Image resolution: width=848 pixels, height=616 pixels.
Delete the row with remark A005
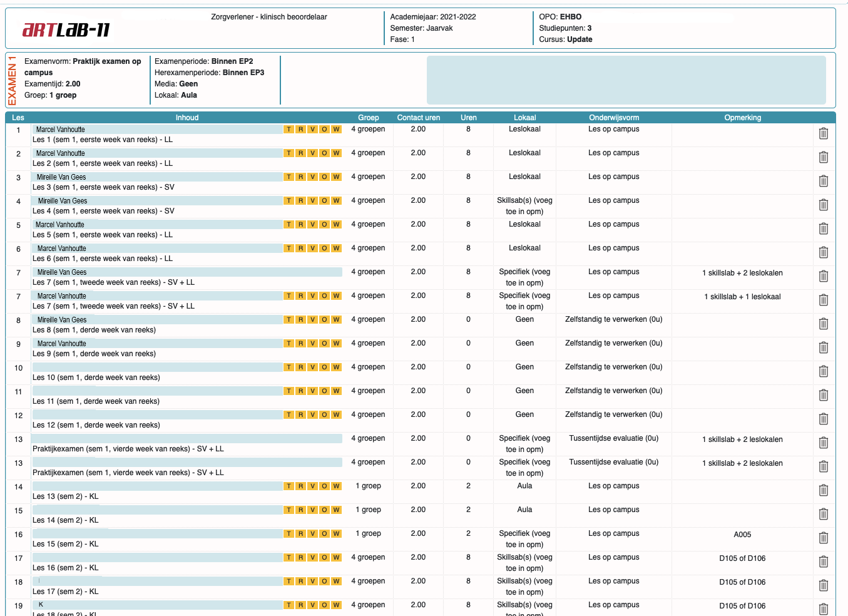[x=823, y=538]
